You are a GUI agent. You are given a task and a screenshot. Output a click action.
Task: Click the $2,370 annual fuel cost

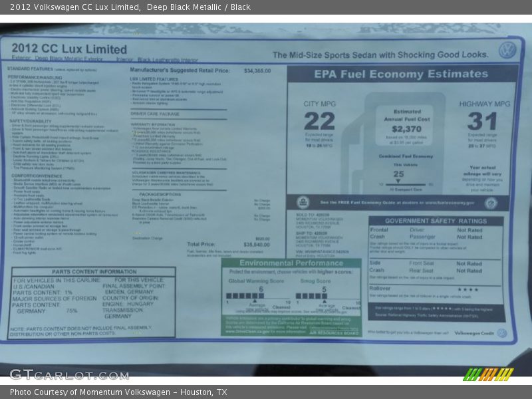[406, 129]
